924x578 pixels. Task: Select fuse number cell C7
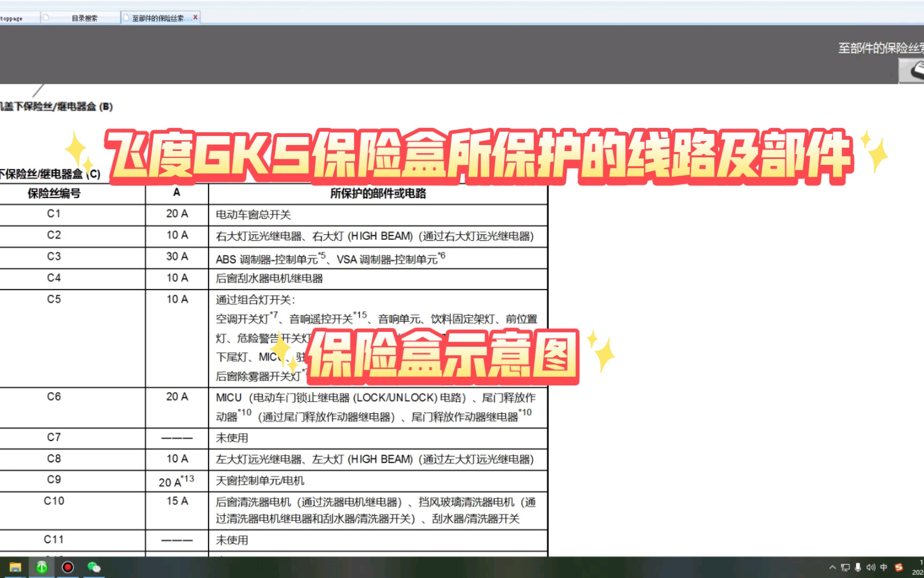54,437
